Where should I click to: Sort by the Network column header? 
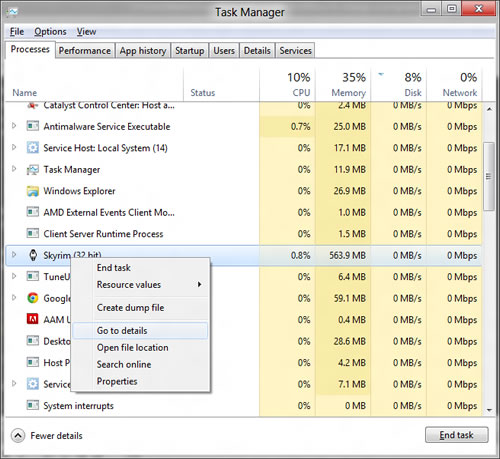[454, 84]
